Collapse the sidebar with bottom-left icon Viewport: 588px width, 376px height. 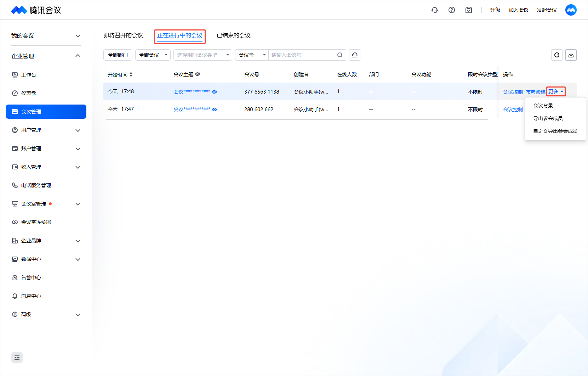coord(17,358)
